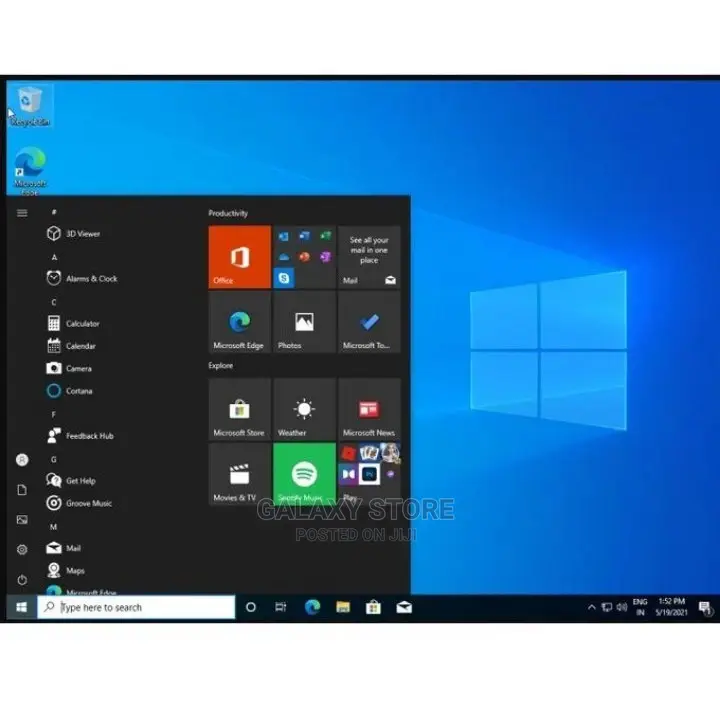The height and width of the screenshot is (701, 720).
Task: Jump to the letter M section header
Action: coord(54,527)
